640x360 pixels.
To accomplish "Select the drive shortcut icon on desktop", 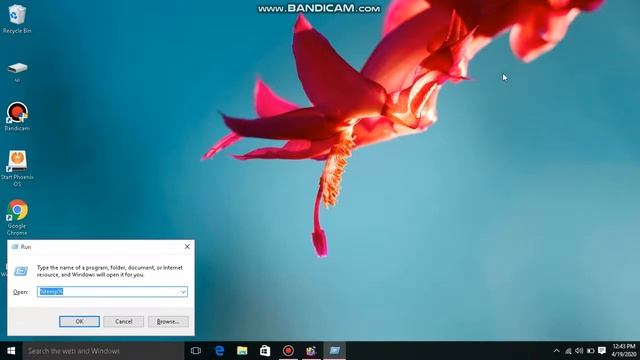I will 17,72.
